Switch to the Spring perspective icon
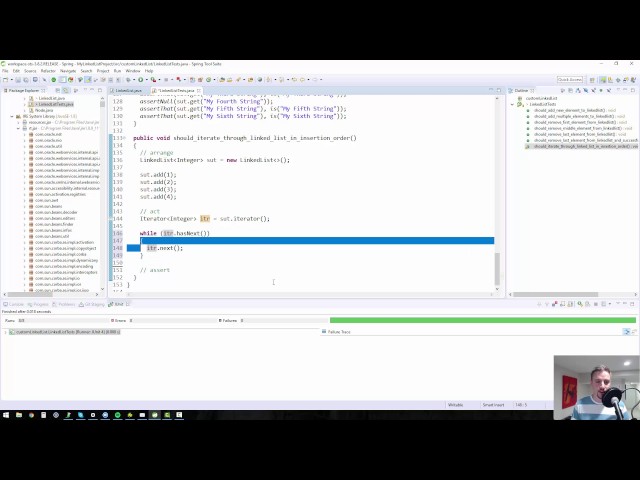 pos(603,80)
